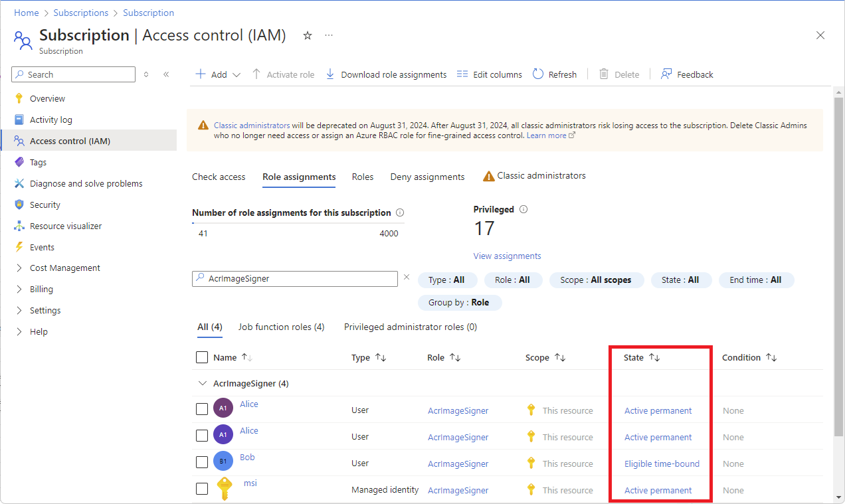
Task: Check the msi row checkbox
Action: 202,489
